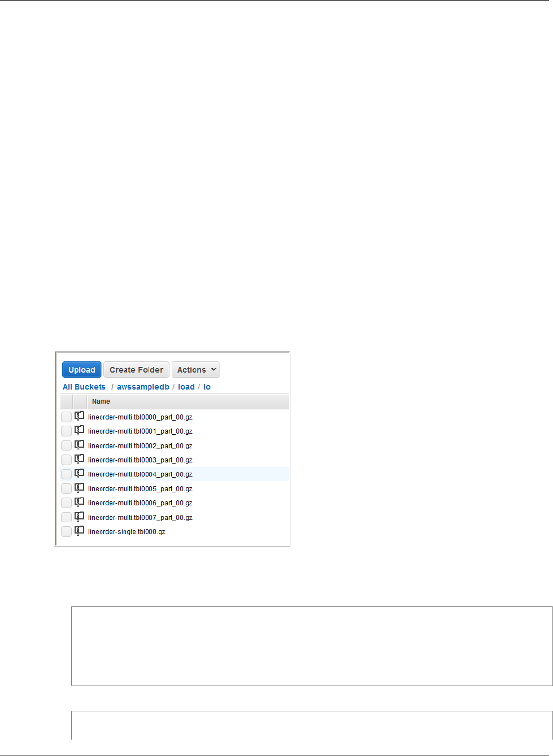Check box for lineorder-multi.tbl0000_part_00.gz

pyautogui.click(x=67, y=417)
